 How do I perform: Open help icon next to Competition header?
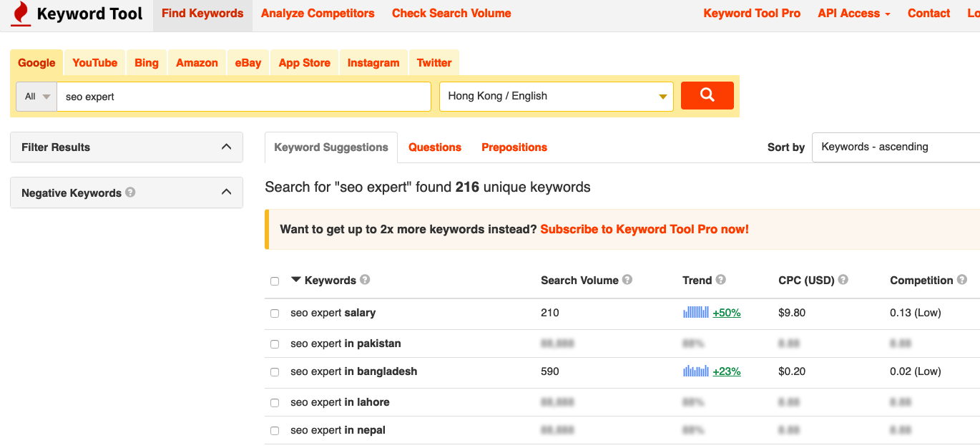point(962,280)
